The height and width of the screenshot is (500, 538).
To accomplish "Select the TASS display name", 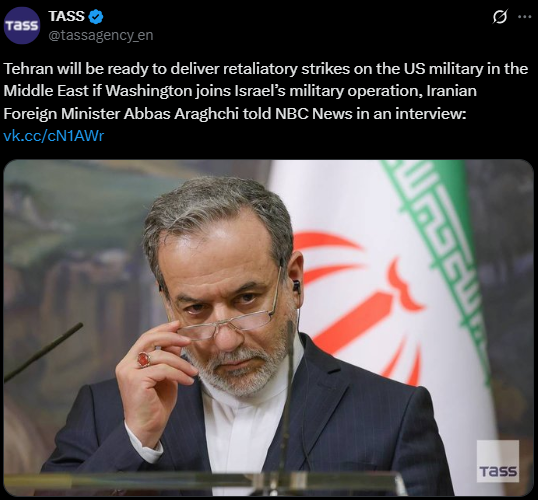I will [x=66, y=16].
